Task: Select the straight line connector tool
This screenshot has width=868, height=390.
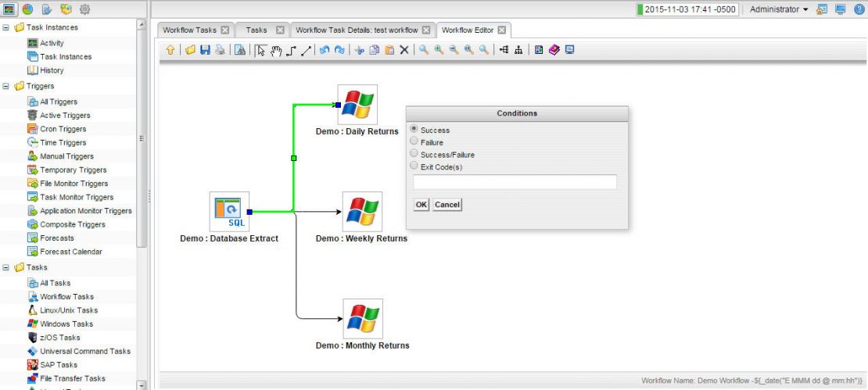Action: 306,50
